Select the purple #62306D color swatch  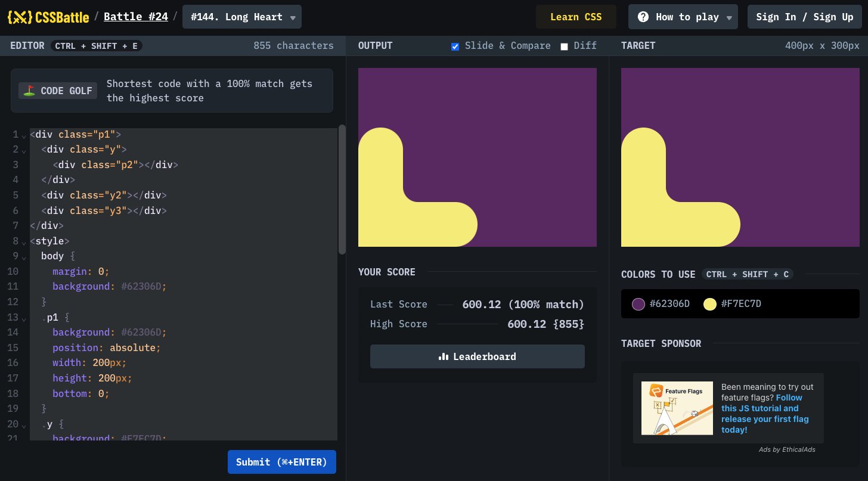638,304
